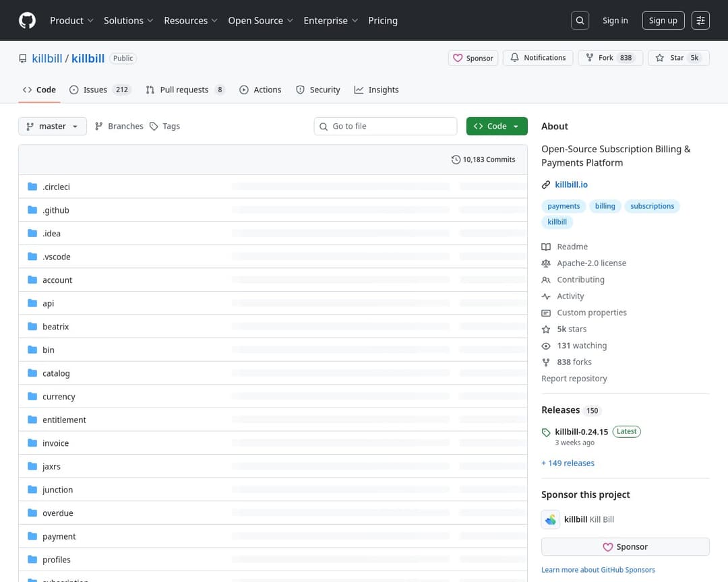
Task: Expand the Resources menu
Action: tap(190, 20)
